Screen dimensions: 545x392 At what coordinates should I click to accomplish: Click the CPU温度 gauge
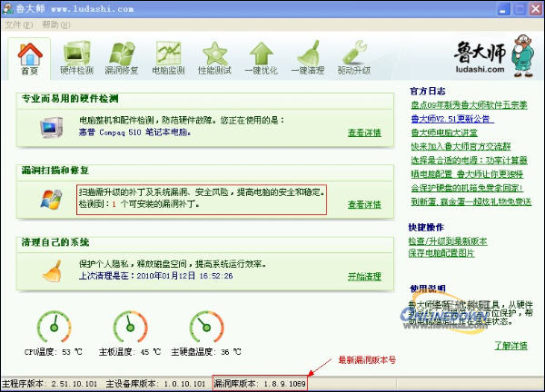54,327
